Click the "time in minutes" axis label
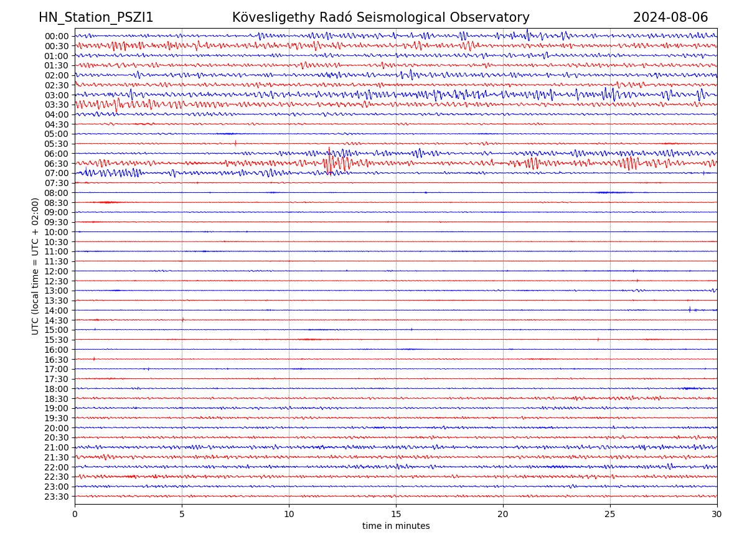 [x=396, y=526]
